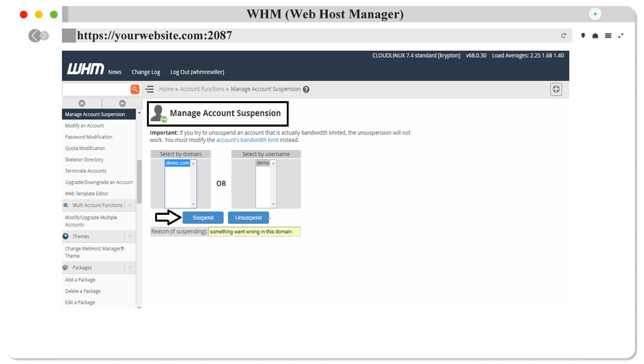The height and width of the screenshot is (364, 644).
Task: Open Web Template Editor link
Action: [87, 194]
